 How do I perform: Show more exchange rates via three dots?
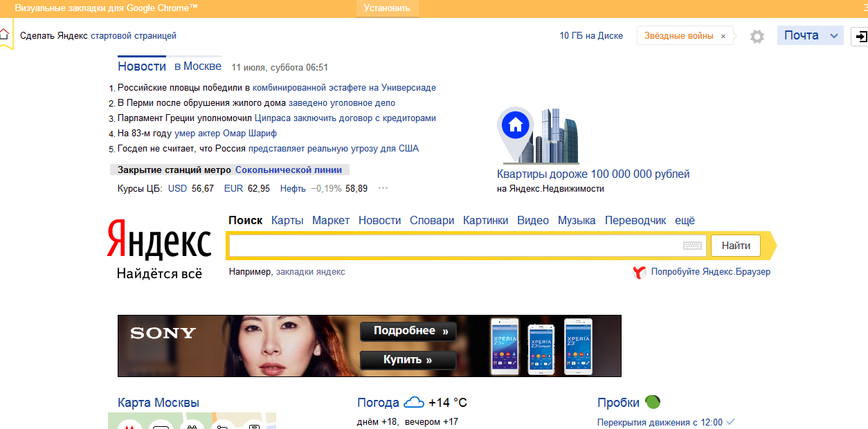(383, 188)
